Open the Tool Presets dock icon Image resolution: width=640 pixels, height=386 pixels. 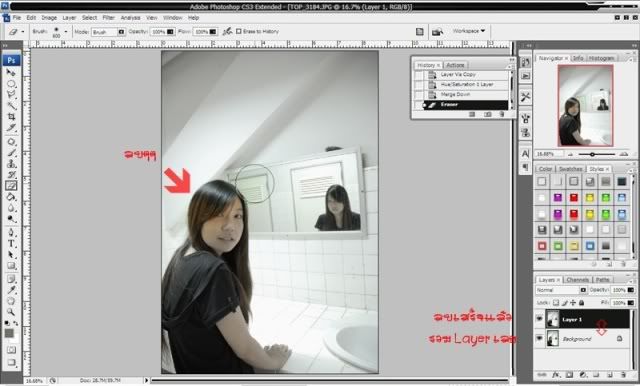(x=525, y=97)
